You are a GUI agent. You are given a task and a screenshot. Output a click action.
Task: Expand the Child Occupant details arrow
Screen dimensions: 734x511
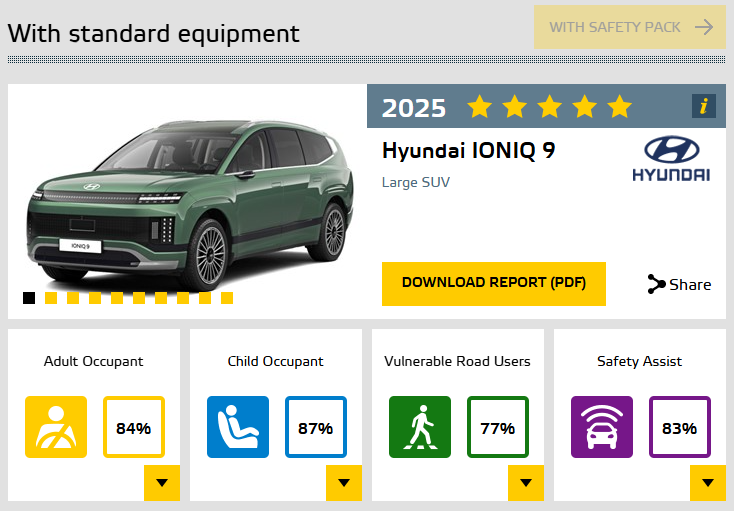(x=343, y=483)
